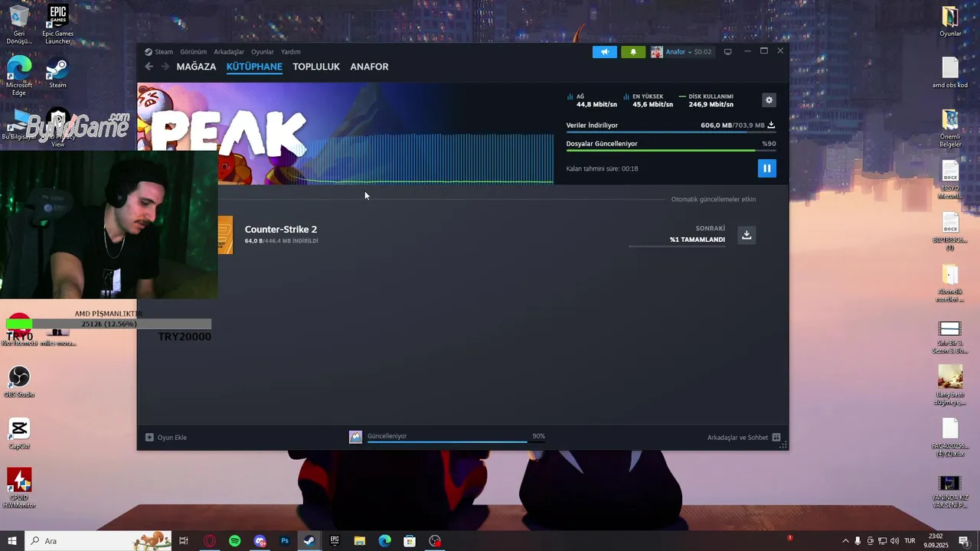This screenshot has height=551, width=980.
Task: Open Microsoft Edge desktop shortcut
Action: click(x=19, y=77)
